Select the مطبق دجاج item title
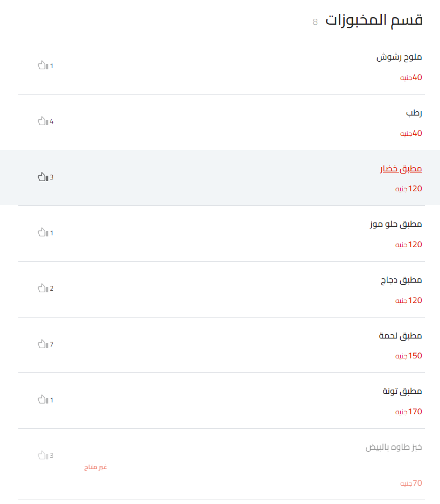The width and height of the screenshot is (440, 504). (401, 280)
